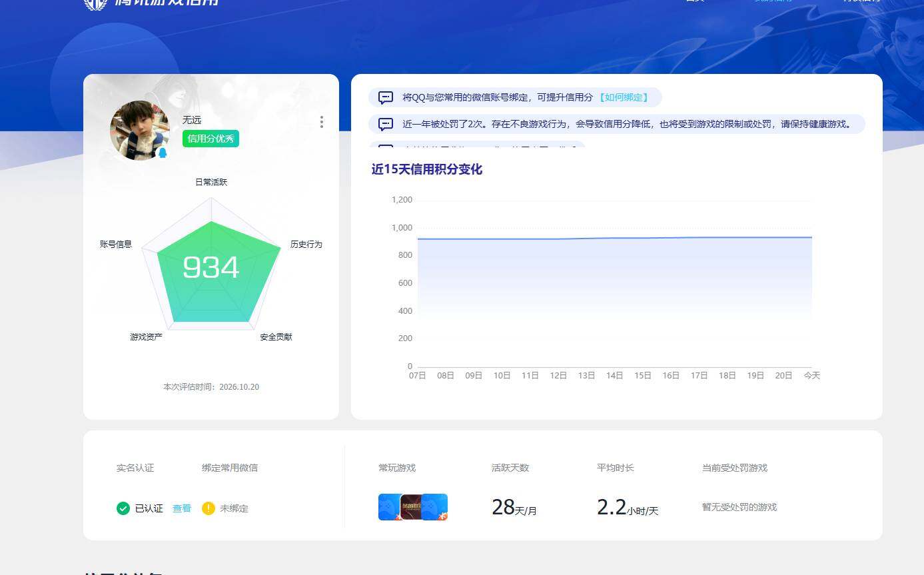924x575 pixels.
Task: Click the 日常活跃 radar axis label
Action: click(211, 182)
